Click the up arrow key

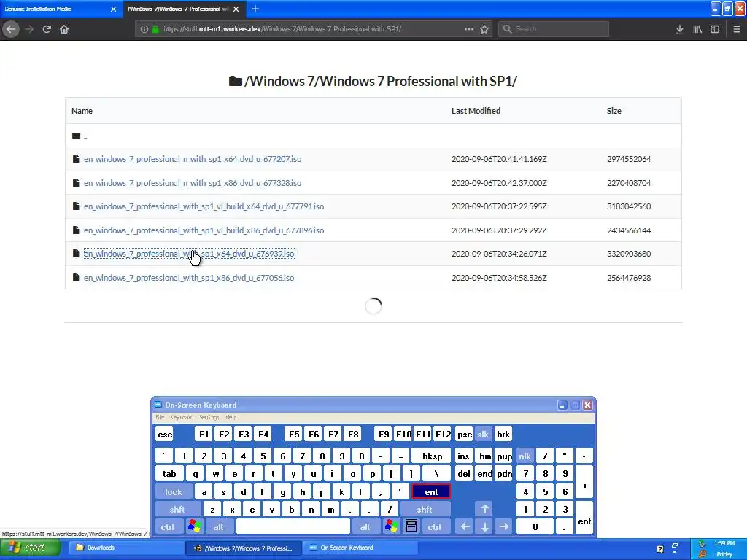(x=484, y=510)
